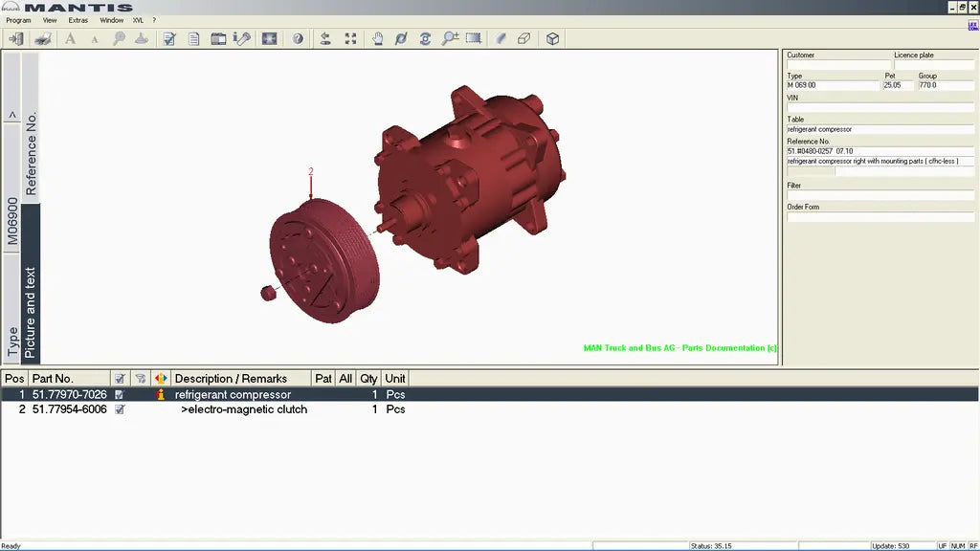Click the exit door icon
The width and height of the screenshot is (980, 551).
(x=15, y=39)
